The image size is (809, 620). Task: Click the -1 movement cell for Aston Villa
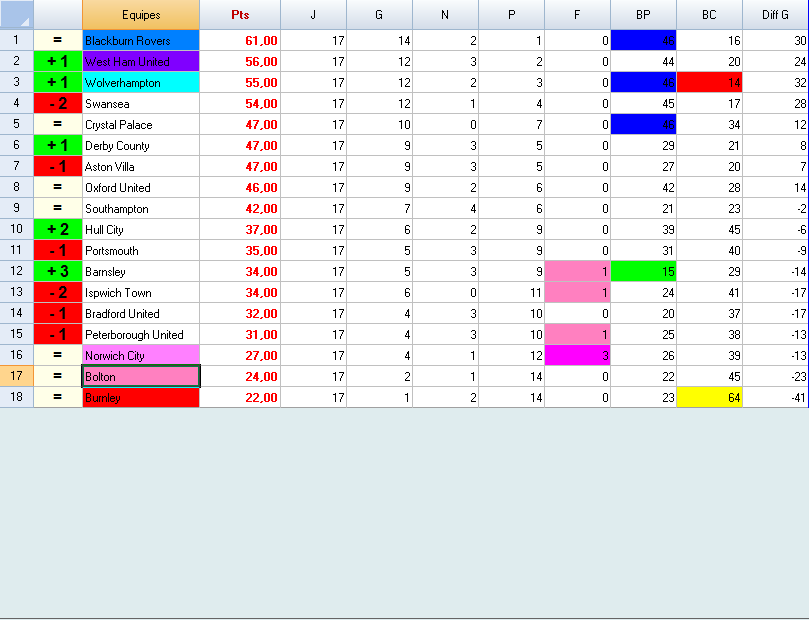click(x=58, y=166)
